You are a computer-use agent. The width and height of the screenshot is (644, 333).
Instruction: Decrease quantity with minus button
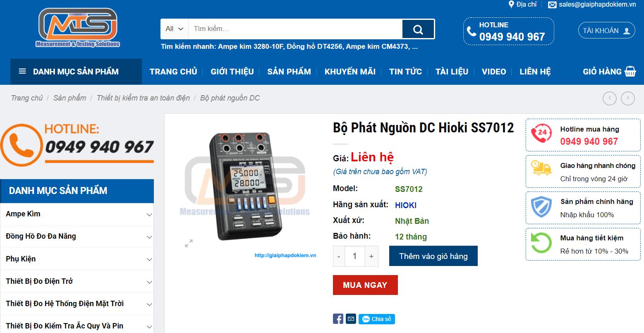pyautogui.click(x=339, y=256)
